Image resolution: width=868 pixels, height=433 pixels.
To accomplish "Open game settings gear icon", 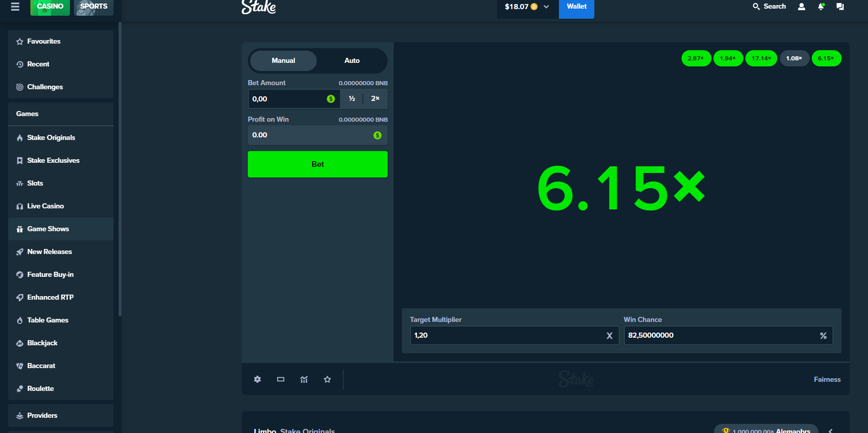I will [x=257, y=379].
